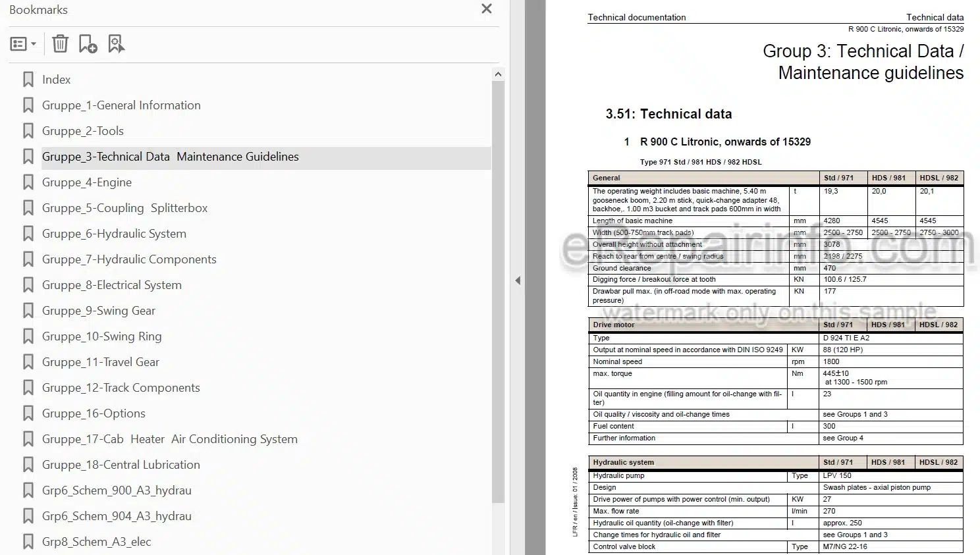Click bookmark icon beside Grp6_Schem_900_A3_hydrau
This screenshot has width=980, height=555.
coord(28,490)
